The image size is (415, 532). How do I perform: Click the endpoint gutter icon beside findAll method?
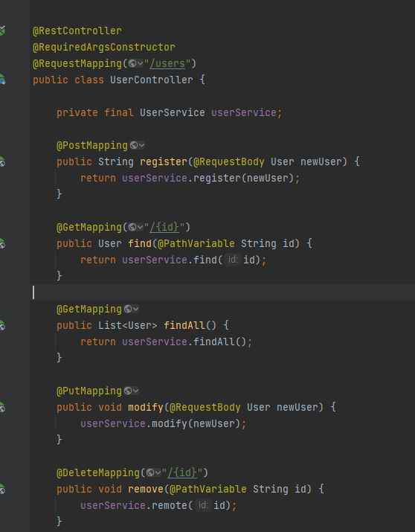(x=2, y=326)
